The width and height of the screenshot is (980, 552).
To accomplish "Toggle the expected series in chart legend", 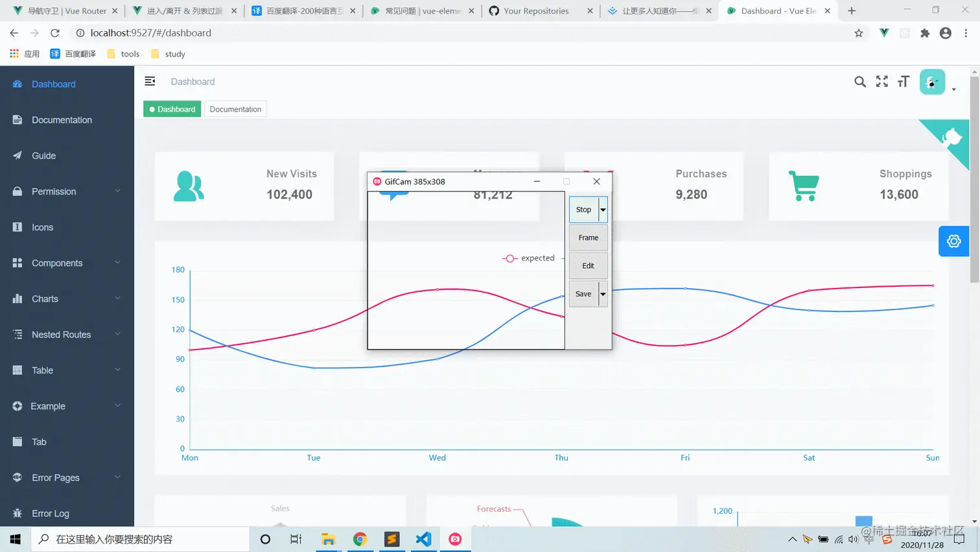I will (529, 258).
